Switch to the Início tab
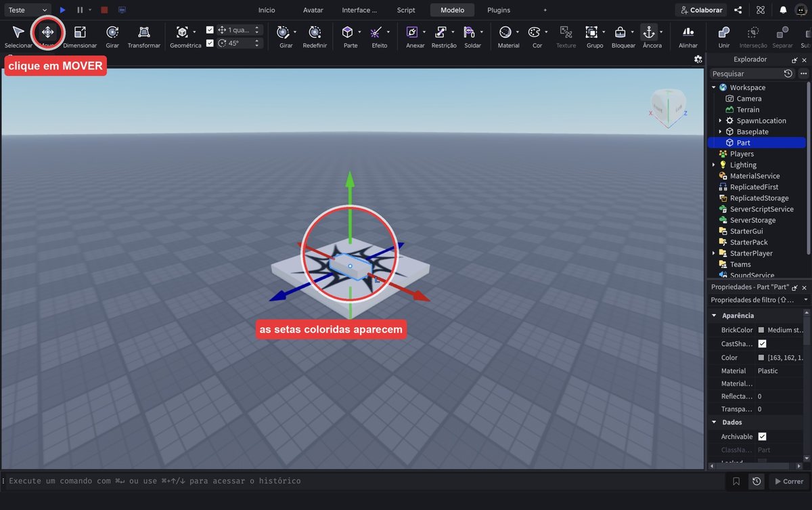Viewport: 812px width, 510px height. 267,10
